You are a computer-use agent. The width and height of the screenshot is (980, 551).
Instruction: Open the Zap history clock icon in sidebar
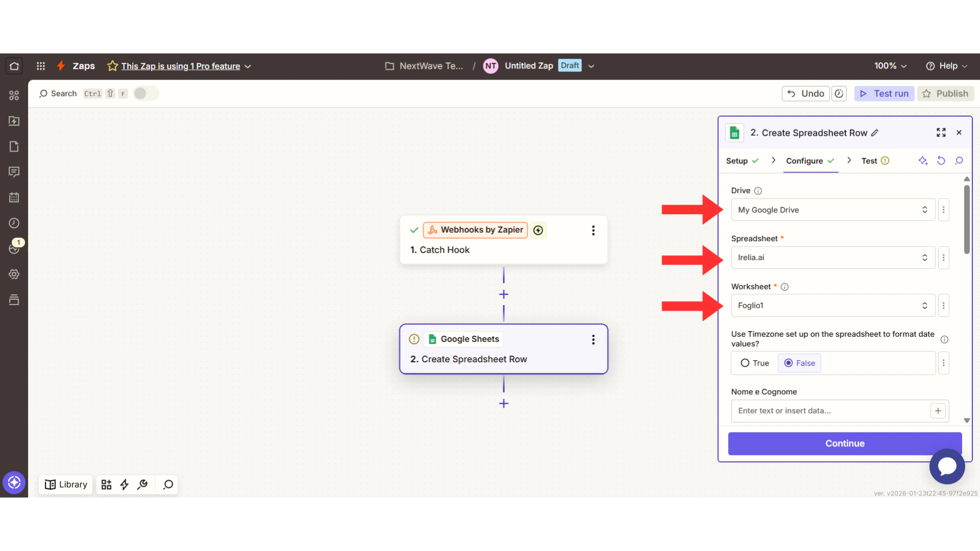click(14, 223)
